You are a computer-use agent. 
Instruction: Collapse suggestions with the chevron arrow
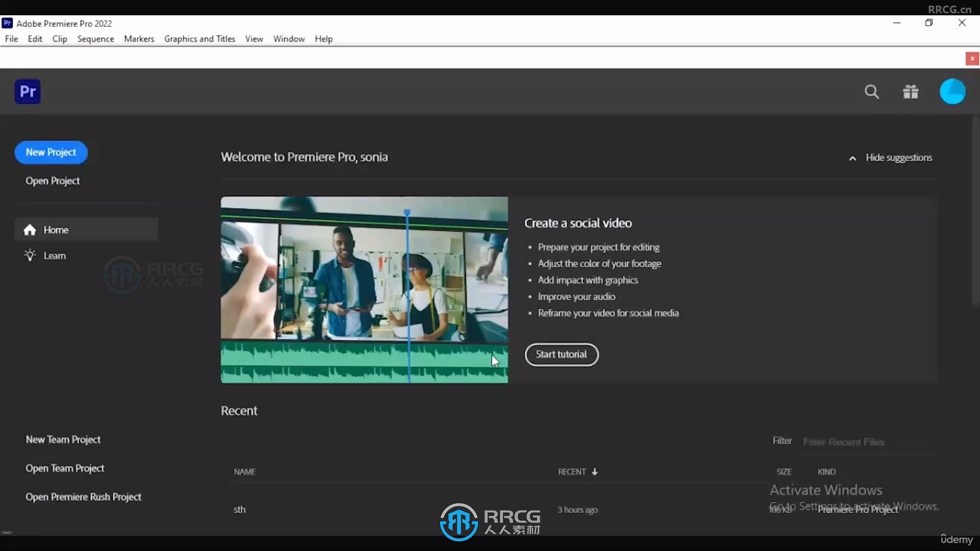point(852,158)
